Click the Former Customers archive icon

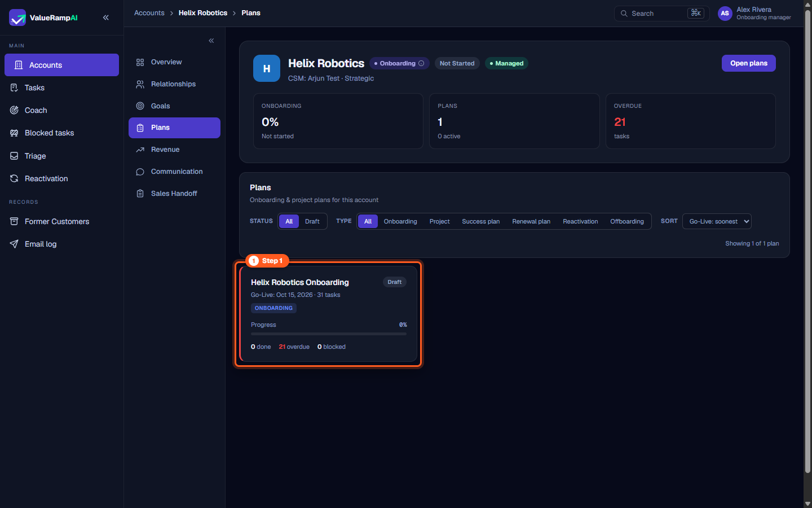(14, 221)
